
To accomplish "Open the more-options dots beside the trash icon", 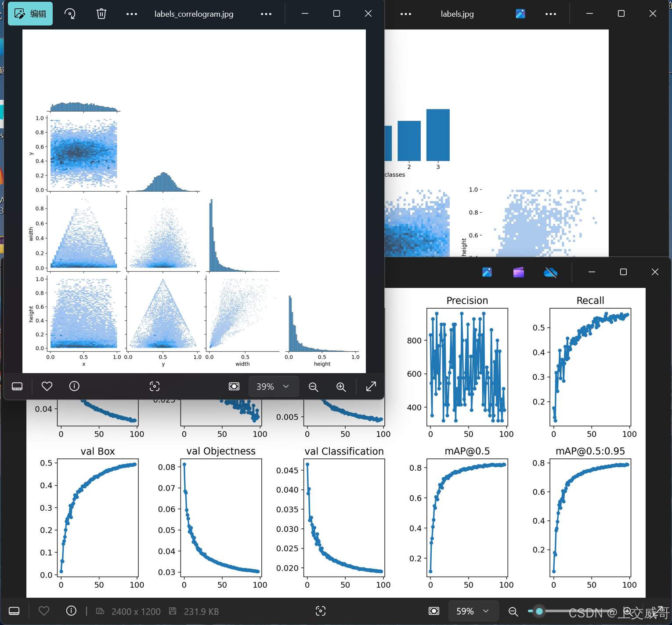I will [132, 14].
